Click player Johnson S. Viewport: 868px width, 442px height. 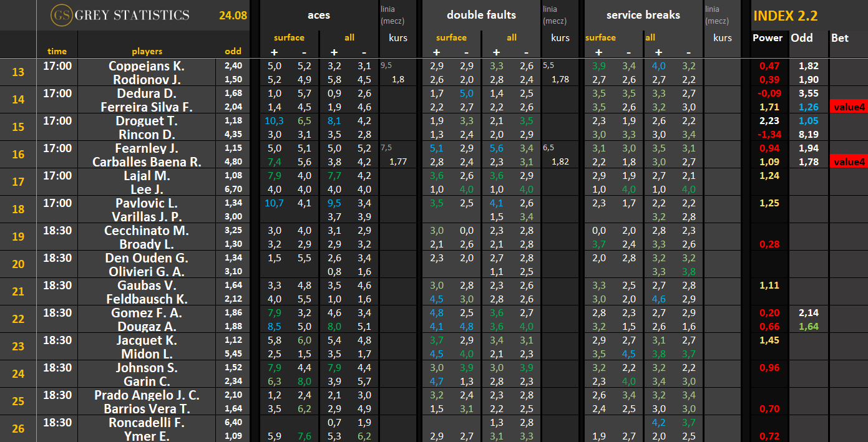click(x=147, y=368)
